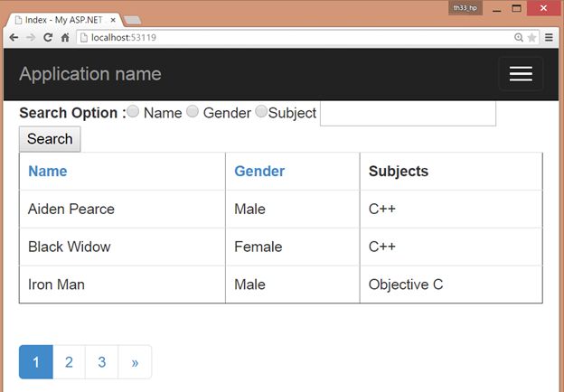Jump to pagination page 3
Screen dimensions: 564x392
tap(101, 362)
